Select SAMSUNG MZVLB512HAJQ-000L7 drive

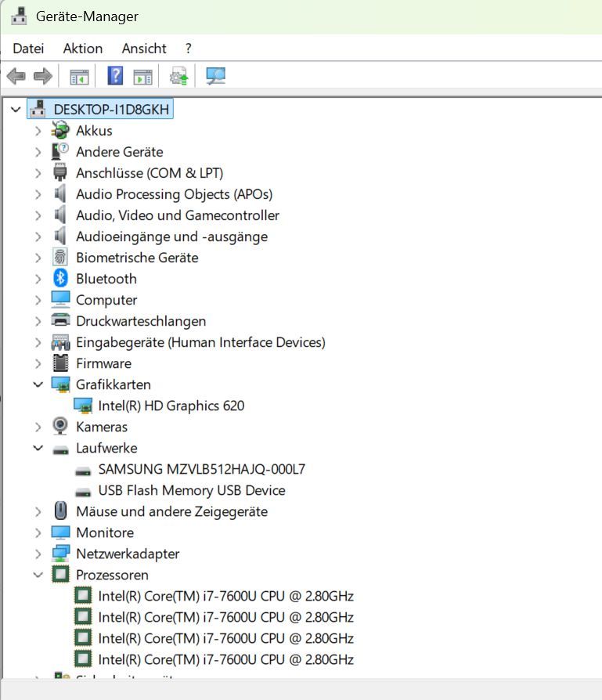point(201,469)
